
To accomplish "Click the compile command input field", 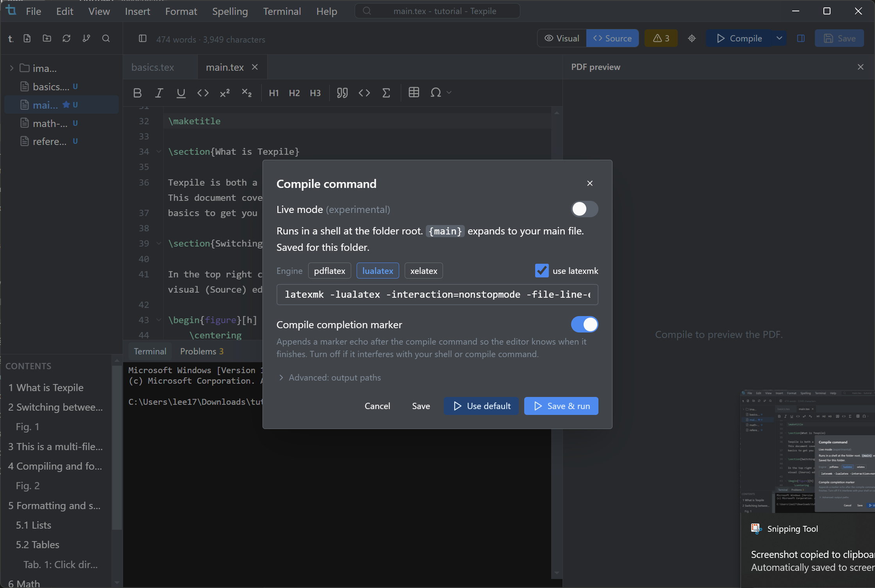I will pos(437,294).
